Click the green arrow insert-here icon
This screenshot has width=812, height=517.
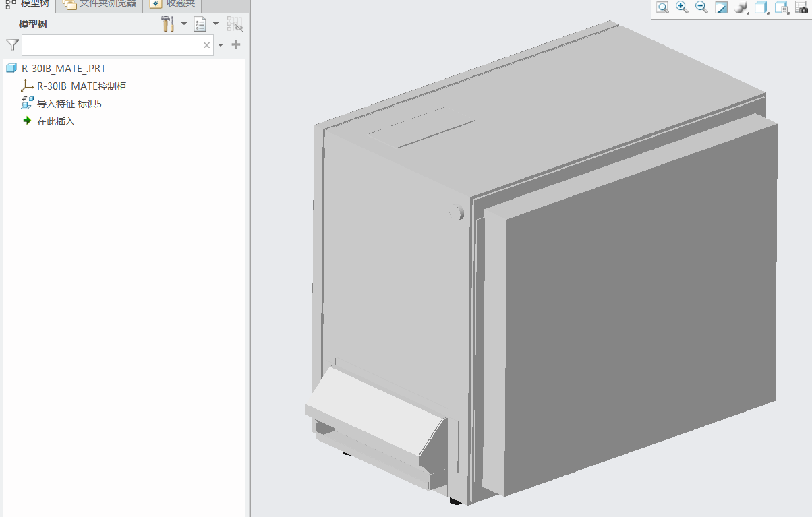[27, 121]
